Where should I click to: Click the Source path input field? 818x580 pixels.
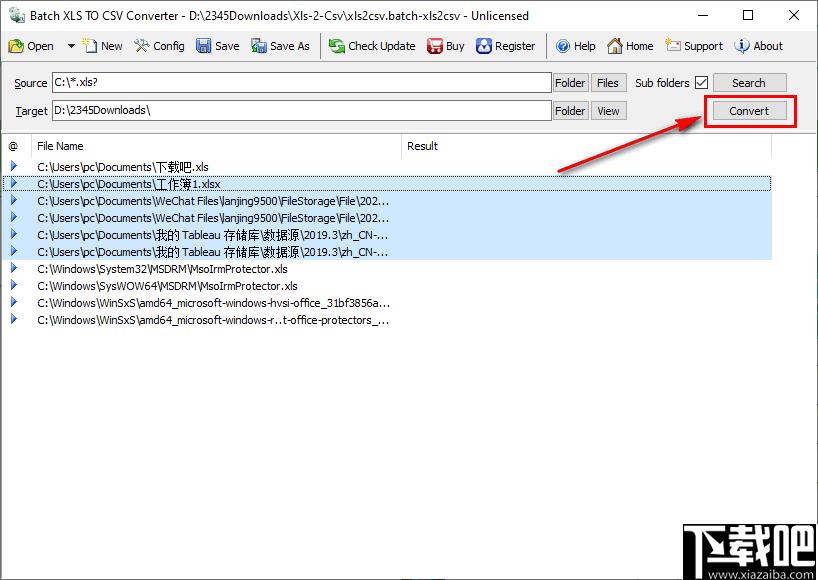[302, 82]
